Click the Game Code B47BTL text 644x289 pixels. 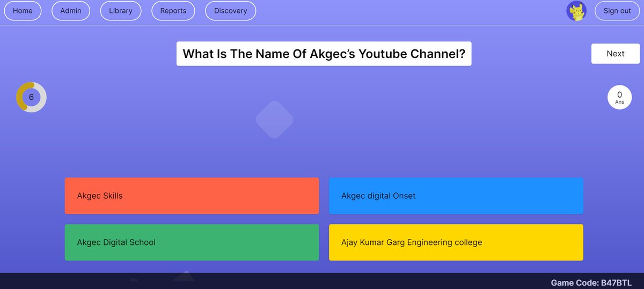tap(591, 283)
